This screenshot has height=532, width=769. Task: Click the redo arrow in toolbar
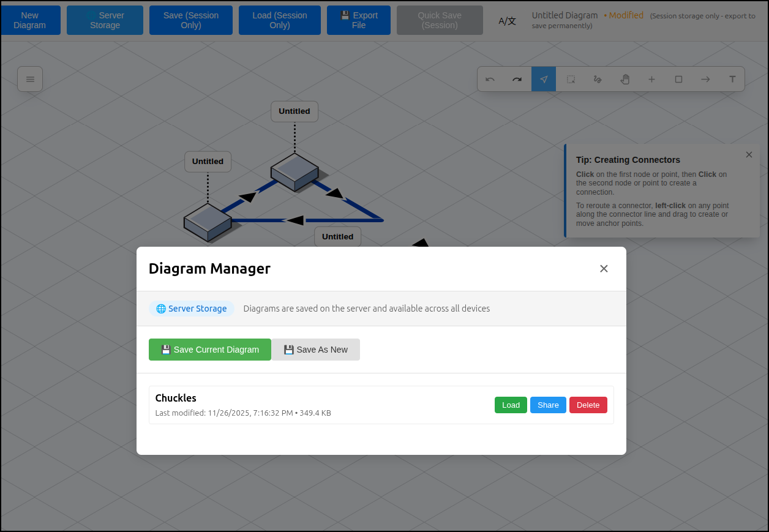(x=517, y=80)
